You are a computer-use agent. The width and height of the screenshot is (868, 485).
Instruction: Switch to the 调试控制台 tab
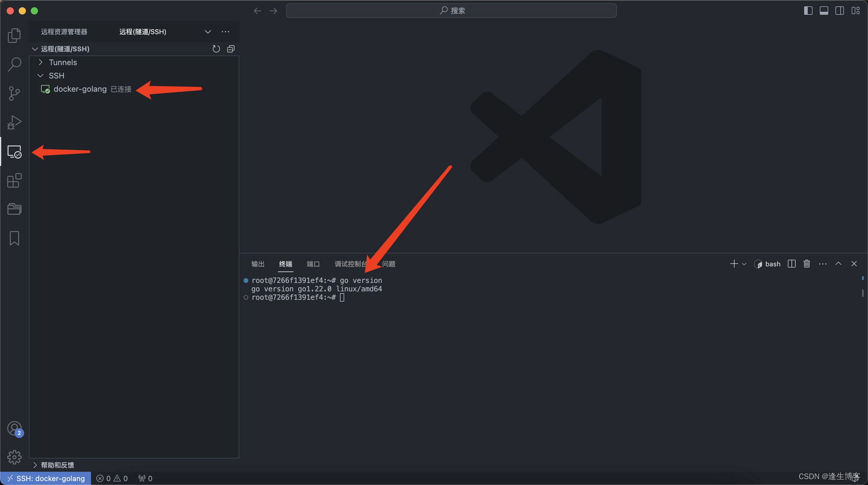pos(351,264)
